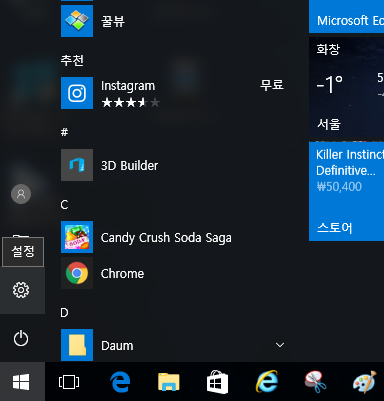Select the Candy Crush Soda Saga label
Image resolution: width=384 pixels, height=401 pixels.
(x=166, y=238)
